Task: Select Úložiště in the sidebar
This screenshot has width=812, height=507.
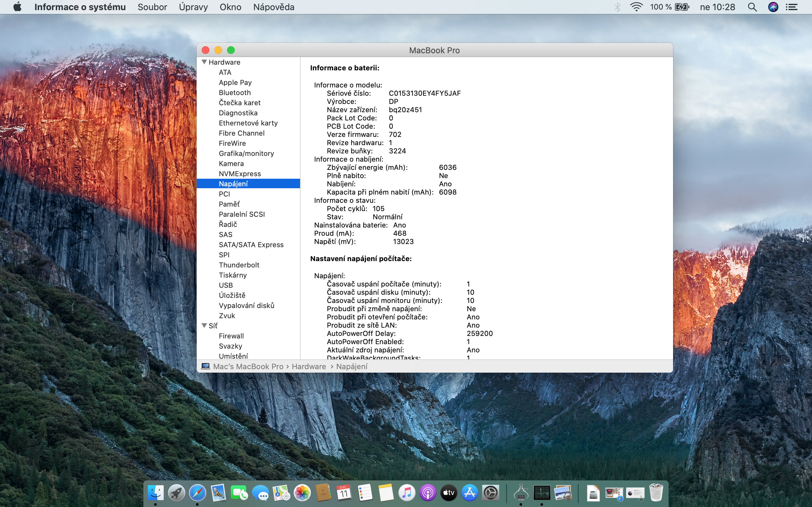Action: (x=232, y=295)
